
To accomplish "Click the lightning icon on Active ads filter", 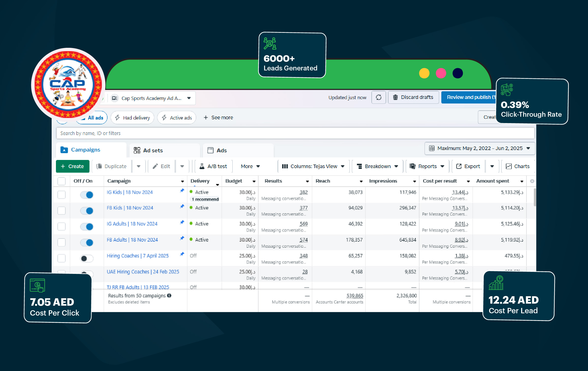I will pyautogui.click(x=164, y=117).
